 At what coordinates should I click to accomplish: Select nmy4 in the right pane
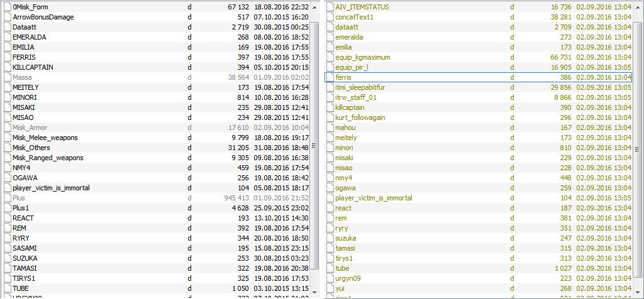pyautogui.click(x=479, y=178)
